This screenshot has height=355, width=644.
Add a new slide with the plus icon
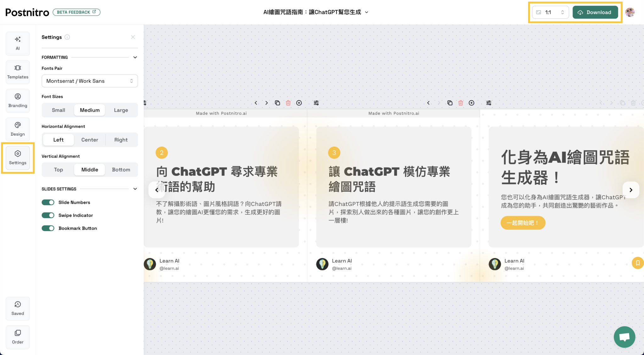(299, 103)
